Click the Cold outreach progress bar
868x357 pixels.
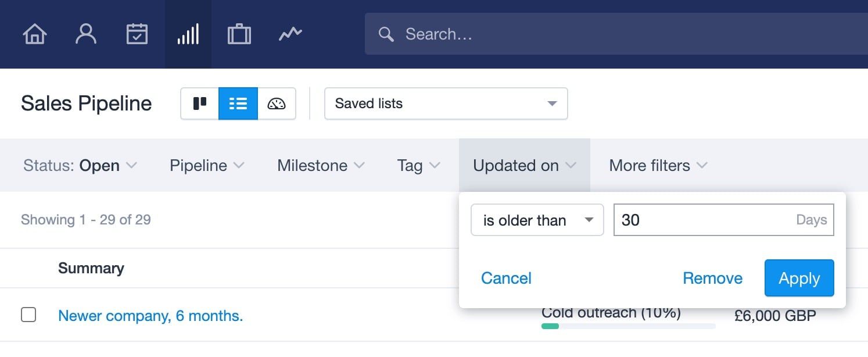[629, 326]
